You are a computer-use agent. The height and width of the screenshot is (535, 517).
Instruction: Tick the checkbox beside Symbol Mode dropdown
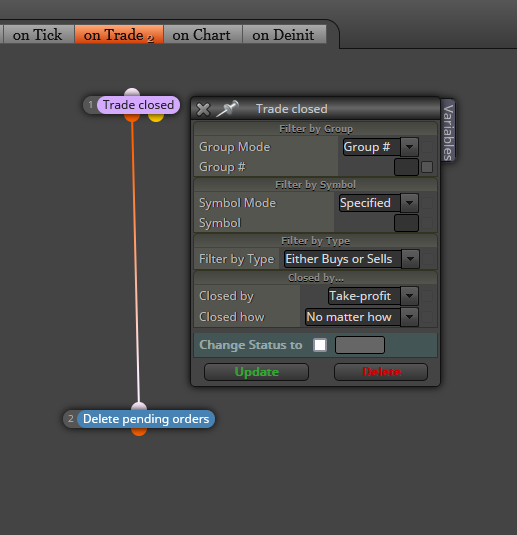point(427,203)
